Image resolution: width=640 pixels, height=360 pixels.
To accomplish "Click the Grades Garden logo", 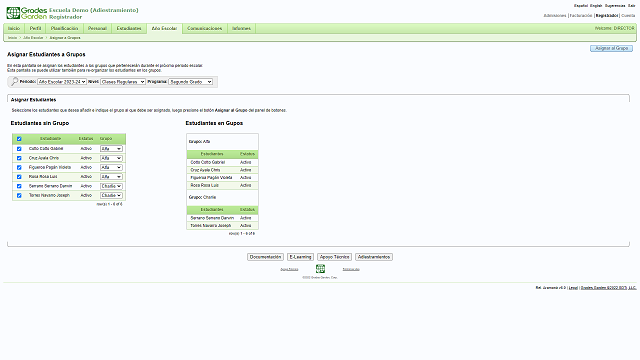I will 27,13.
